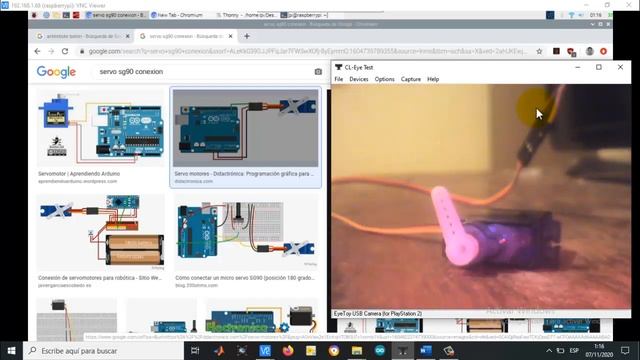The image size is (640, 360).
Task: Select the CL-Eye Test taskbar button
Action: 403,351
